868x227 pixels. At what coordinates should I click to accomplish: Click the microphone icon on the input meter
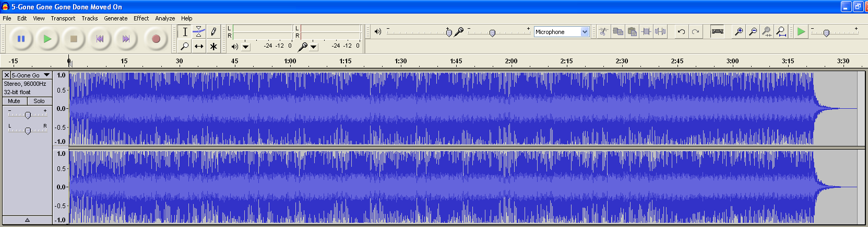302,47
